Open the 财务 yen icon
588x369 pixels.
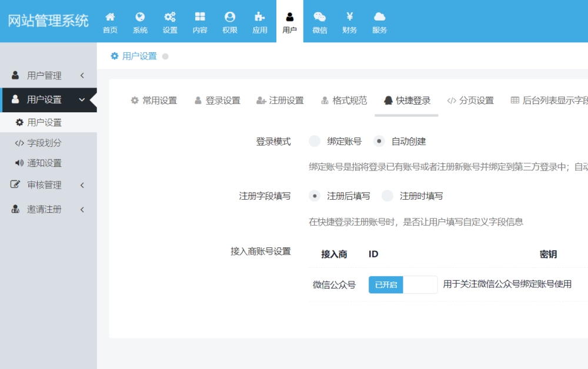[349, 16]
